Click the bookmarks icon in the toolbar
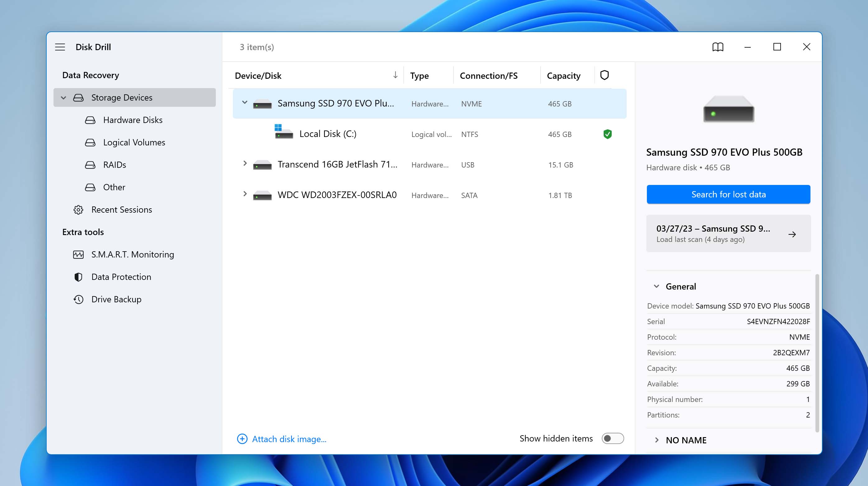Image resolution: width=868 pixels, height=486 pixels. coord(718,47)
